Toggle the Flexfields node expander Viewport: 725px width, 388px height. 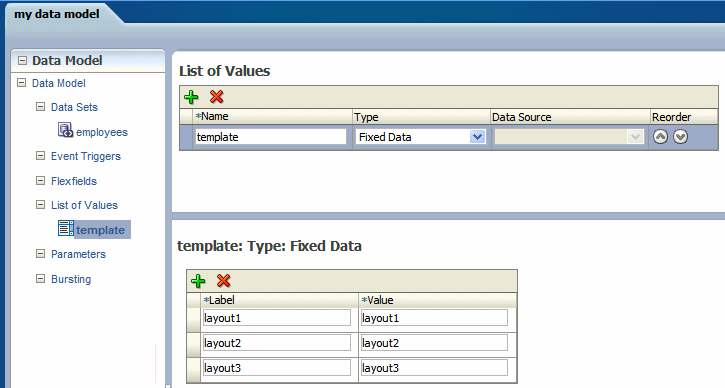(41, 181)
